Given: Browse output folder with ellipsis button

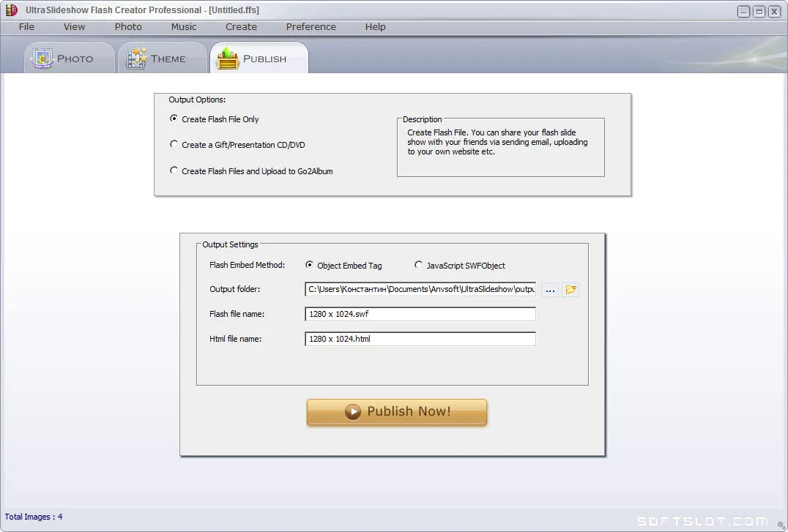Looking at the screenshot, I should pyautogui.click(x=550, y=289).
